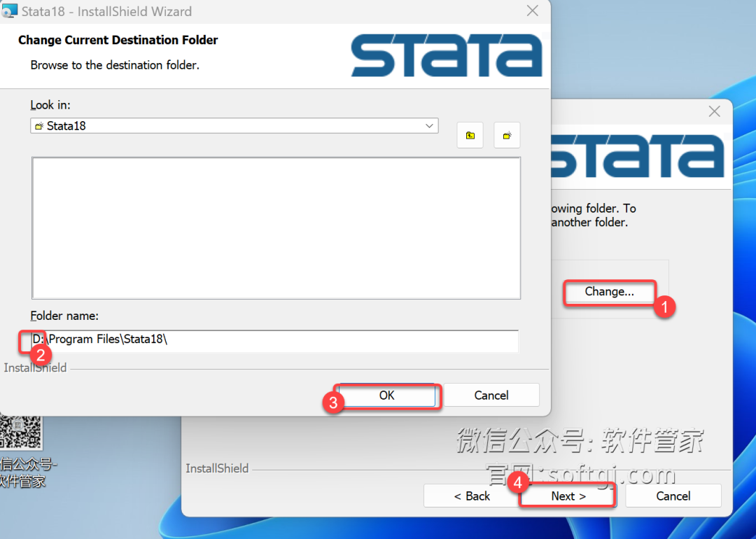
Task: Cancel the installer in the back dialog
Action: click(673, 496)
